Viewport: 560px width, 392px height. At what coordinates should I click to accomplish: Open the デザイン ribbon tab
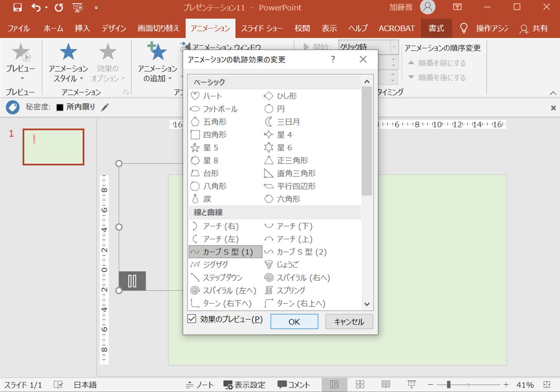click(114, 28)
